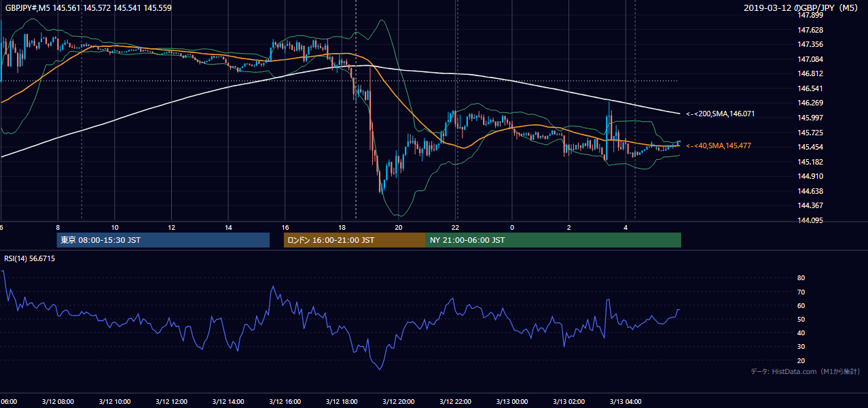Click price axis label 147.356
This screenshot has width=868, height=408.
811,45
